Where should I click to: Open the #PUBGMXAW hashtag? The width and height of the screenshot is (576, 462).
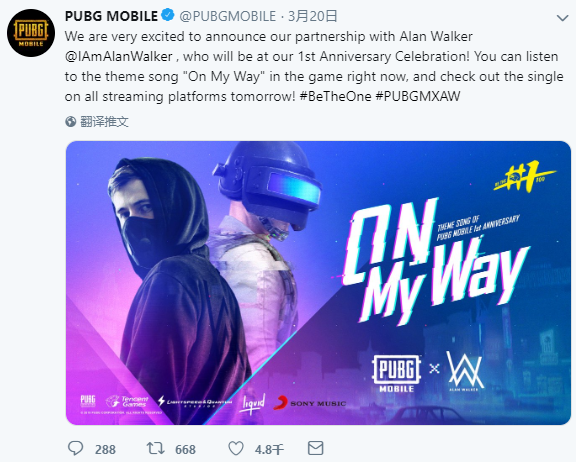pyautogui.click(x=418, y=96)
